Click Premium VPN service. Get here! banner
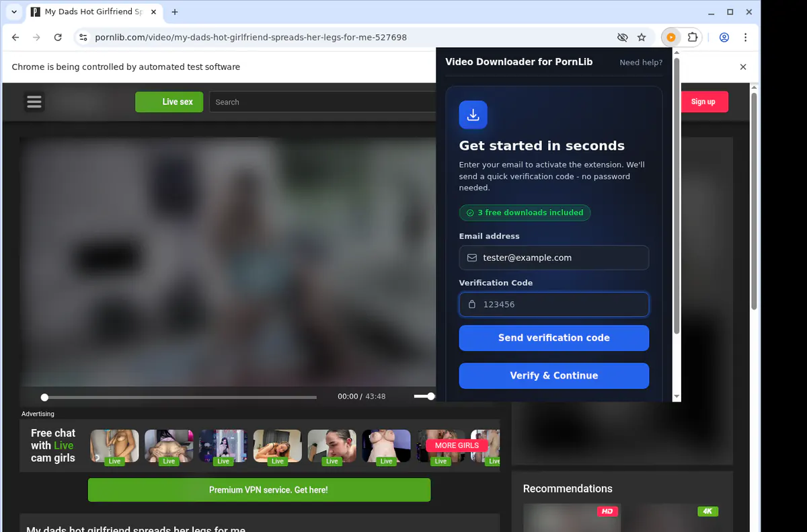807x532 pixels. coord(259,490)
